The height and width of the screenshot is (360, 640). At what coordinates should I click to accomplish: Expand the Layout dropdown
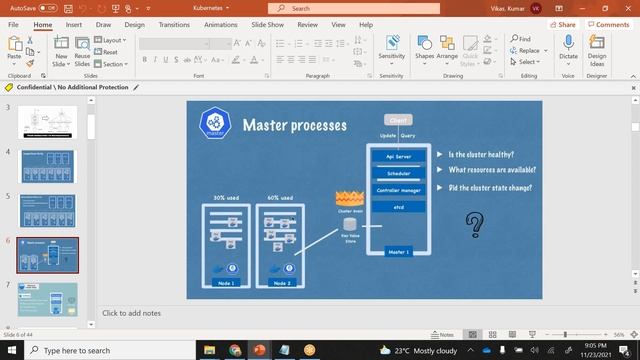point(110,40)
